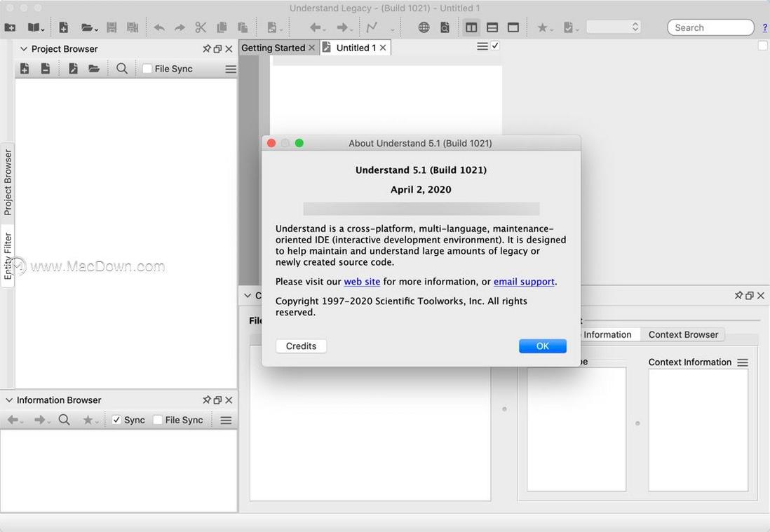Select the side-by-side split layout icon

[x=471, y=27]
